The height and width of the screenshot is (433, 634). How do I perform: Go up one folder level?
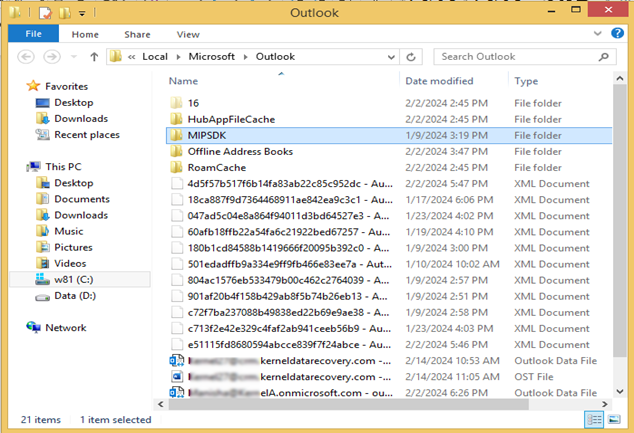[94, 57]
